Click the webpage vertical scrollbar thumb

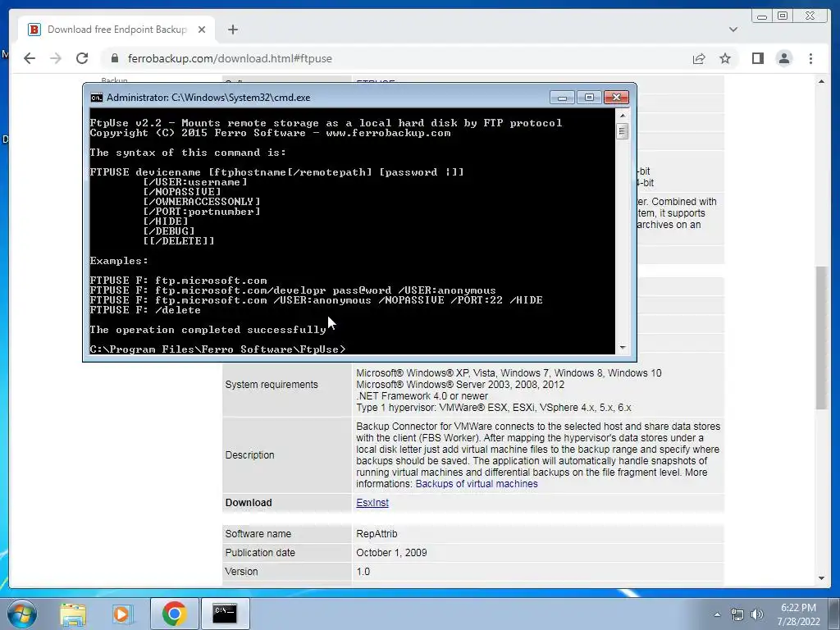click(x=821, y=337)
